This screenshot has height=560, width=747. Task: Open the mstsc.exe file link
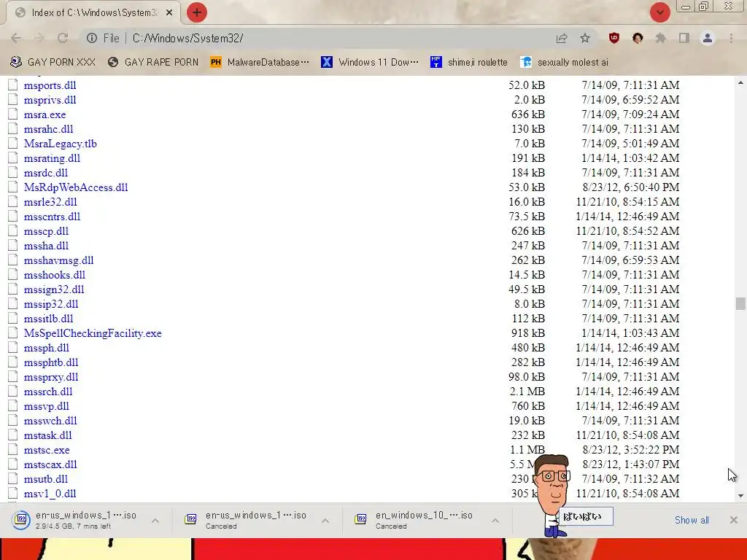[47, 449]
